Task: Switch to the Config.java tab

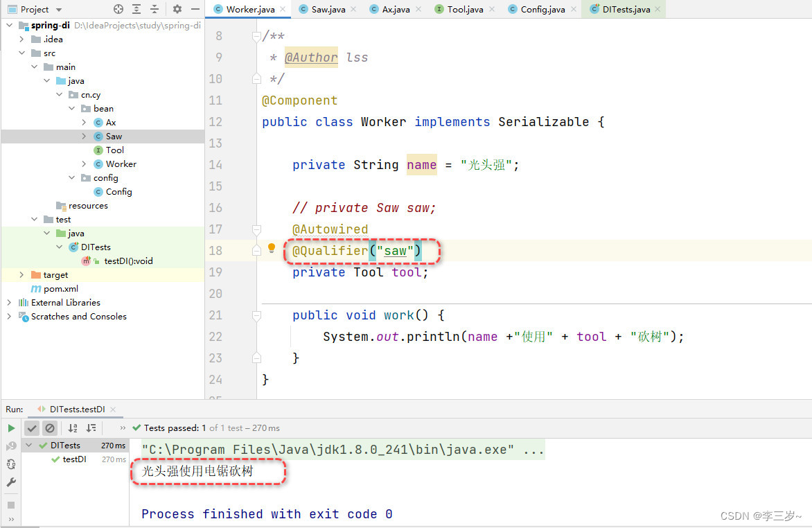Action: click(x=542, y=9)
